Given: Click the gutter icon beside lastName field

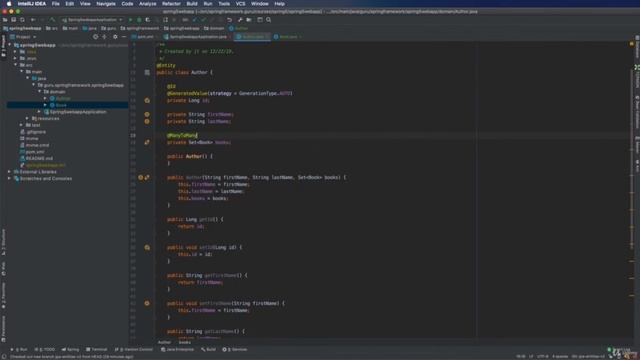Looking at the screenshot, I should (147, 122).
